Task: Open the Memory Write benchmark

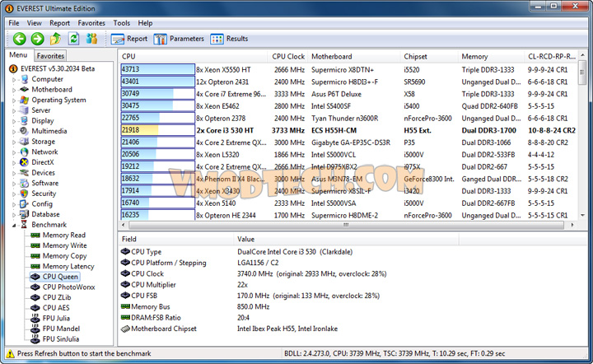Action: point(59,245)
